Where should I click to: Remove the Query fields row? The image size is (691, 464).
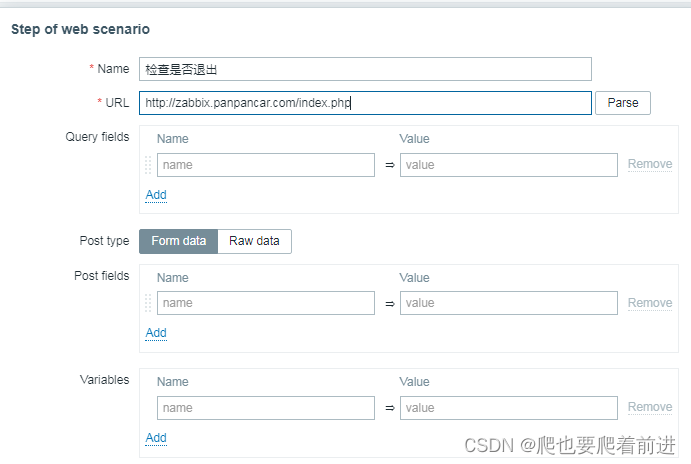pyautogui.click(x=650, y=164)
